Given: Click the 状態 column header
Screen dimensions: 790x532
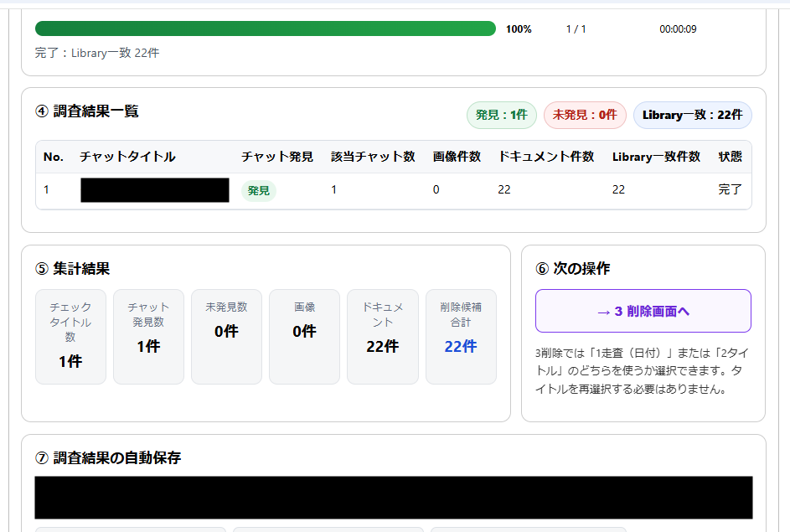Looking at the screenshot, I should pyautogui.click(x=730, y=157).
